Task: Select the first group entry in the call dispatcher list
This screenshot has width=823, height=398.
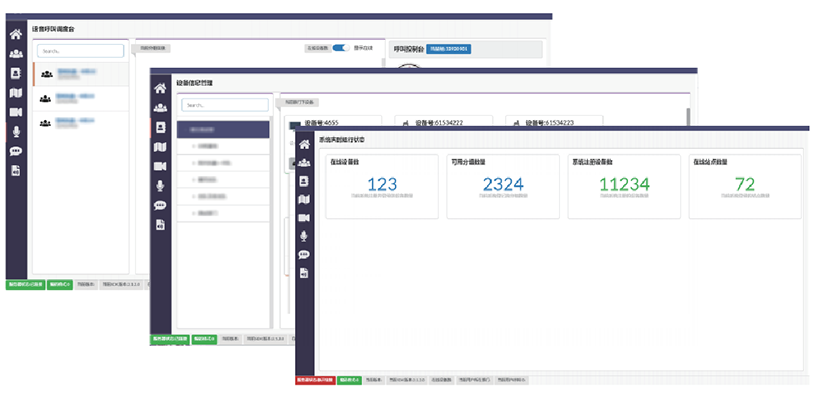Action: (x=81, y=74)
